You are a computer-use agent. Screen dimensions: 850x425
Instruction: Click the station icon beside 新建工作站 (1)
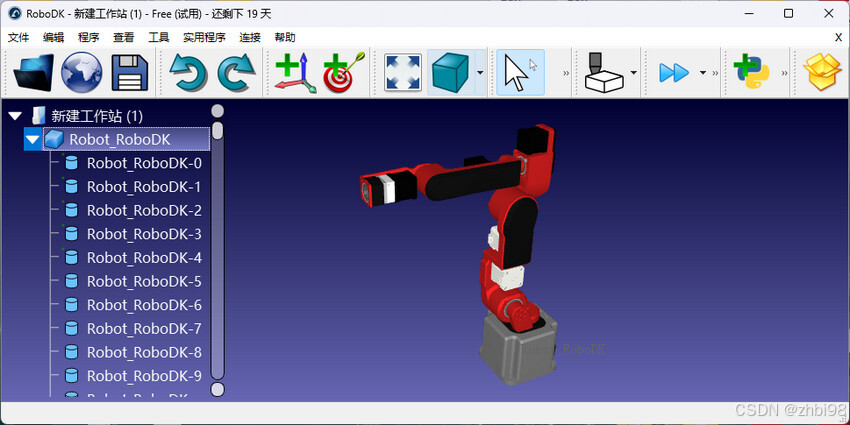pyautogui.click(x=38, y=115)
